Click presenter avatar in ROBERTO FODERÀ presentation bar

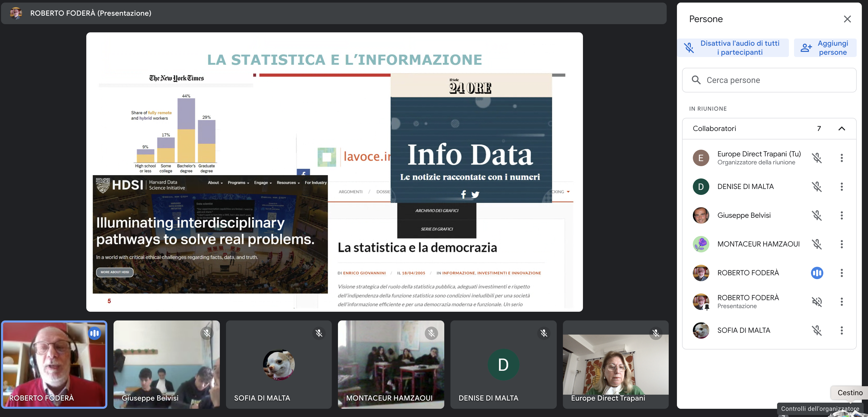(16, 13)
